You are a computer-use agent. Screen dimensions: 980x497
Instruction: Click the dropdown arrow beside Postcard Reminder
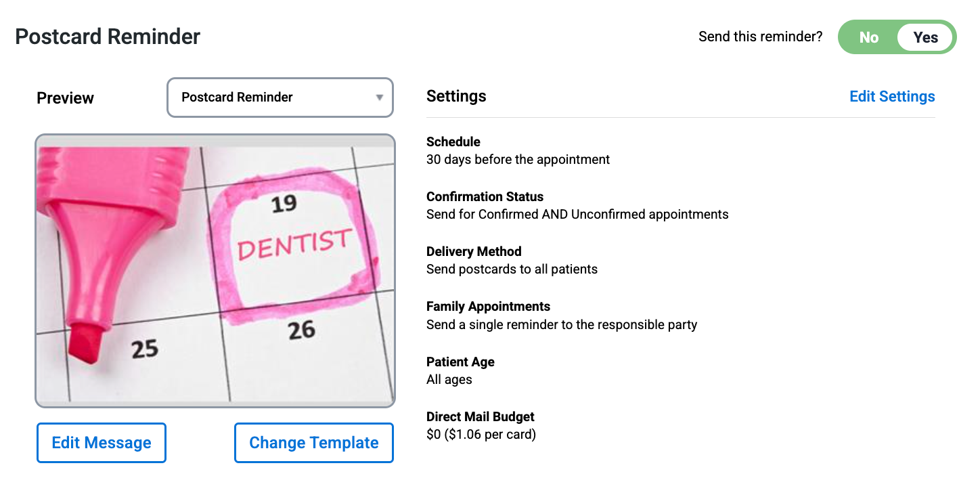[x=380, y=98]
